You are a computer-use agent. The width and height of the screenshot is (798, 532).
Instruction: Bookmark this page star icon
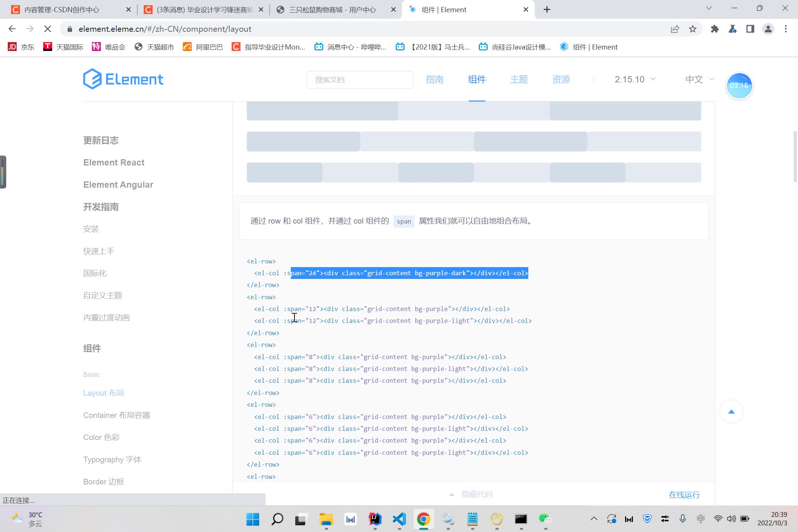click(x=693, y=29)
